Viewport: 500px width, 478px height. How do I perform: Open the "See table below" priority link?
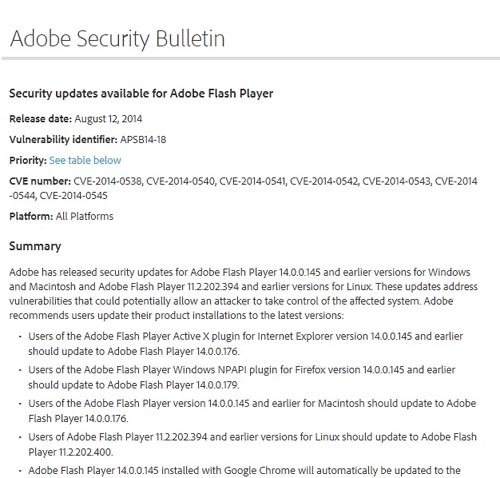point(85,160)
